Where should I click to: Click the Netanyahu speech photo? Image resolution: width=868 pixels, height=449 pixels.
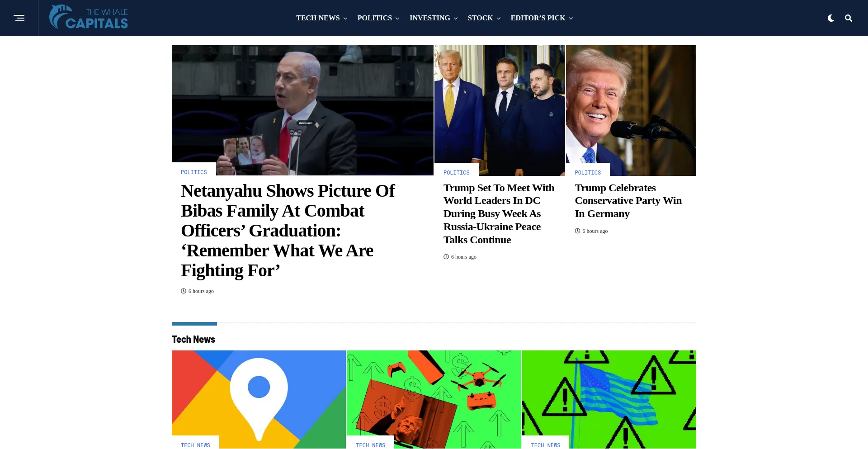(x=302, y=110)
